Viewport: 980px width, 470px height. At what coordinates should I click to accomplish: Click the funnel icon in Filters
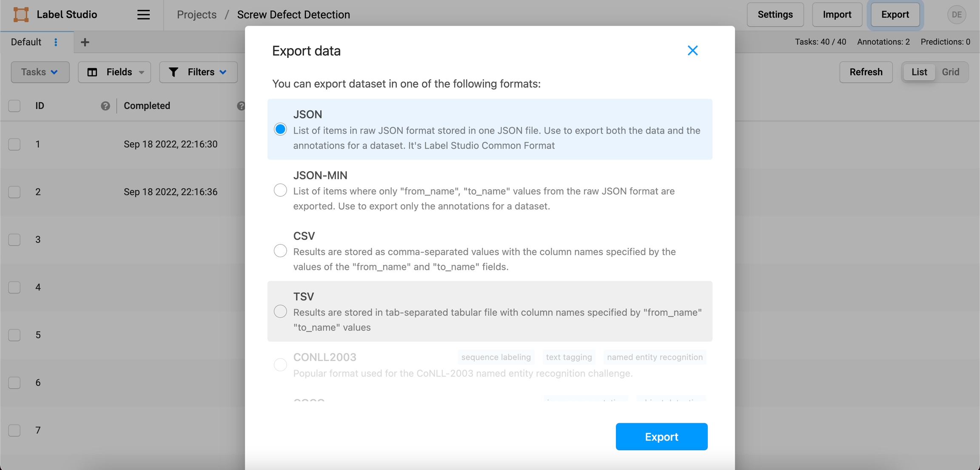(174, 72)
